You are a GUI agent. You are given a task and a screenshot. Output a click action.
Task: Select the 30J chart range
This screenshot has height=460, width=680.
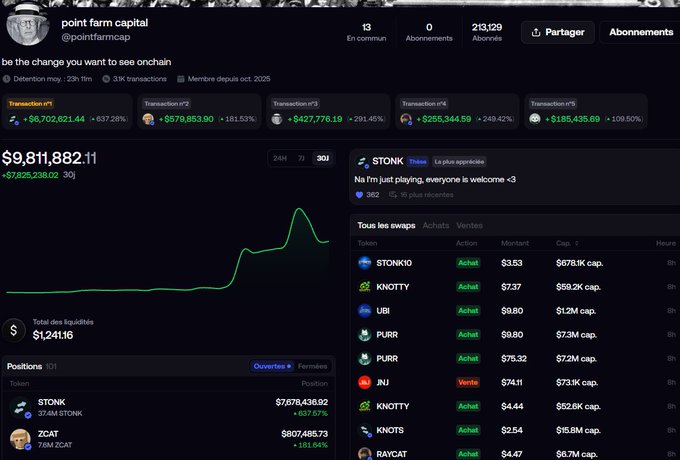[323, 158]
